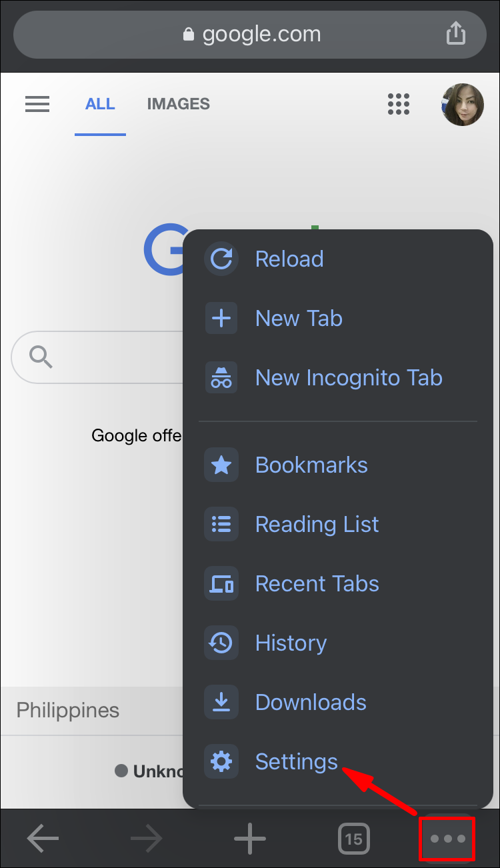Tap the profile avatar picture

pyautogui.click(x=462, y=105)
